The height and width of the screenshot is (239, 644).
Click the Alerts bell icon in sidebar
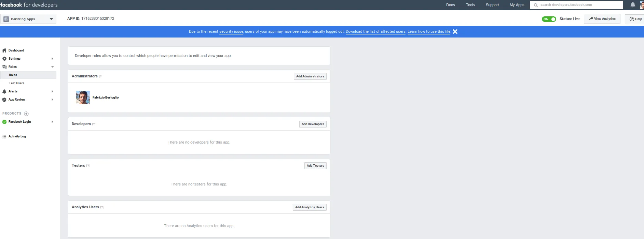[x=4, y=91]
